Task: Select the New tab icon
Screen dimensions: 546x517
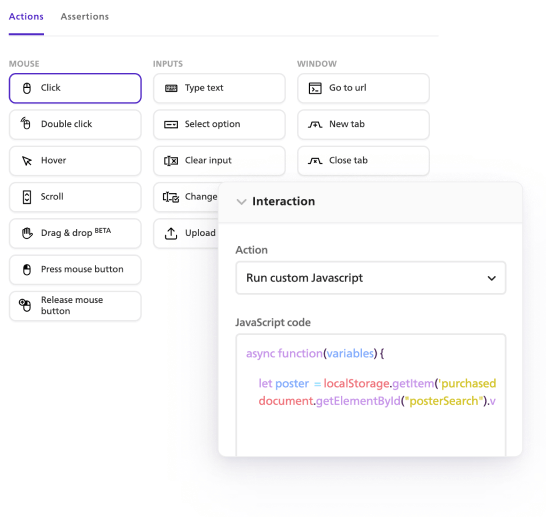Action: tap(315, 124)
